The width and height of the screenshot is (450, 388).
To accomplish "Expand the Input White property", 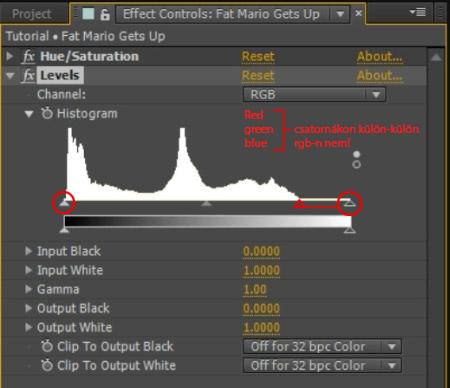I will click(x=29, y=270).
